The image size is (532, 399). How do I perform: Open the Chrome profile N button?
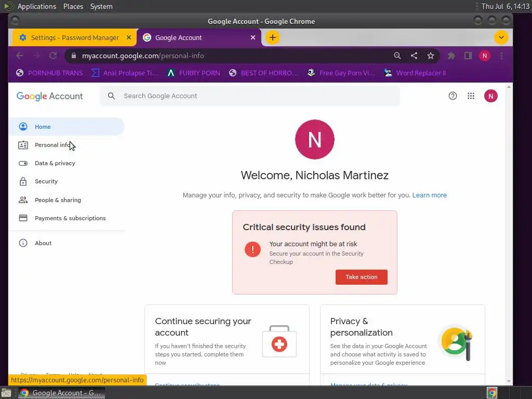pos(485,56)
